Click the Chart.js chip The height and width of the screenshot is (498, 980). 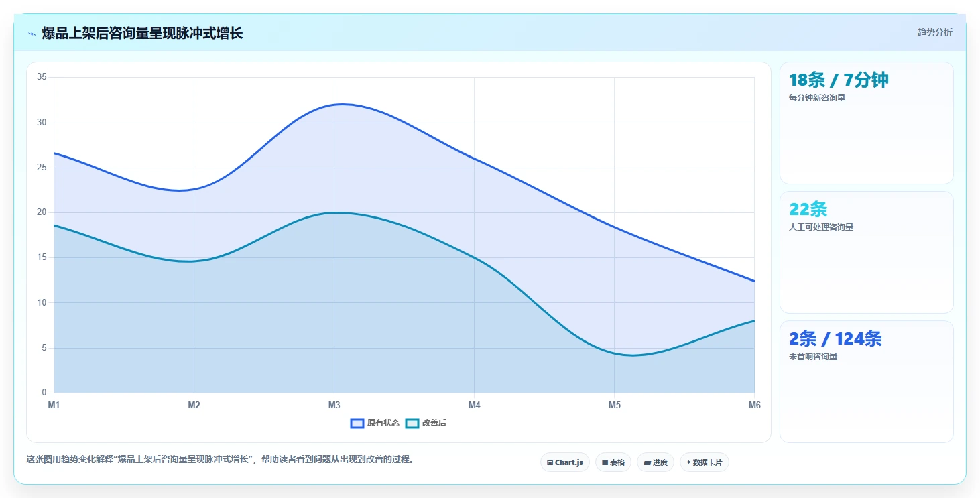565,462
